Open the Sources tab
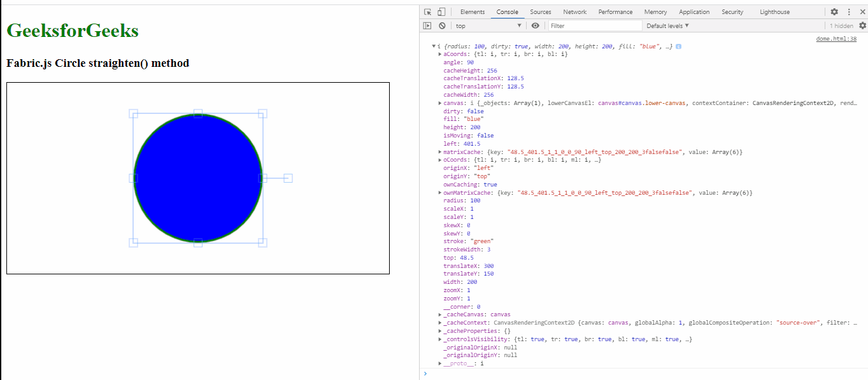 541,11
